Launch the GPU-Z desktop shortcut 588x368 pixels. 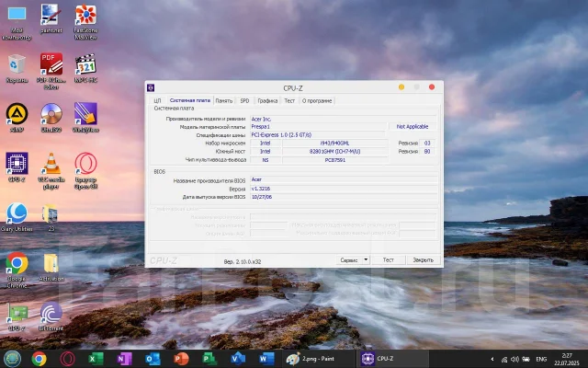(x=17, y=316)
